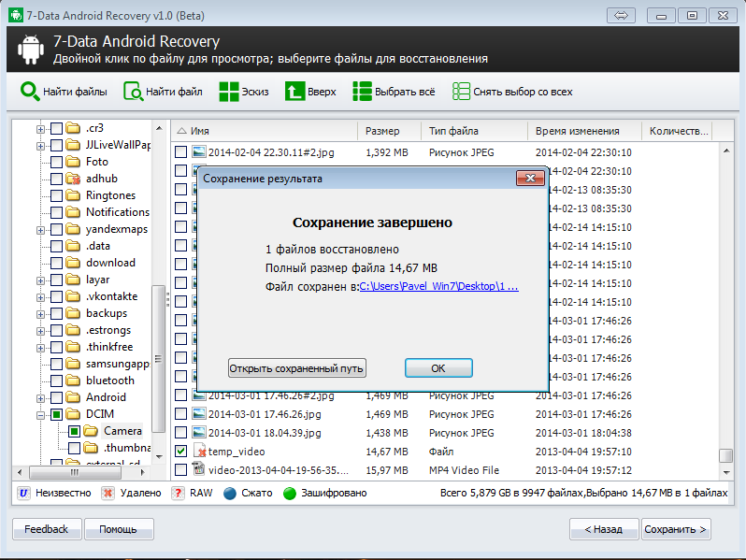746x560 pixels.
Task: Click OK in the save result dialog
Action: (438, 368)
